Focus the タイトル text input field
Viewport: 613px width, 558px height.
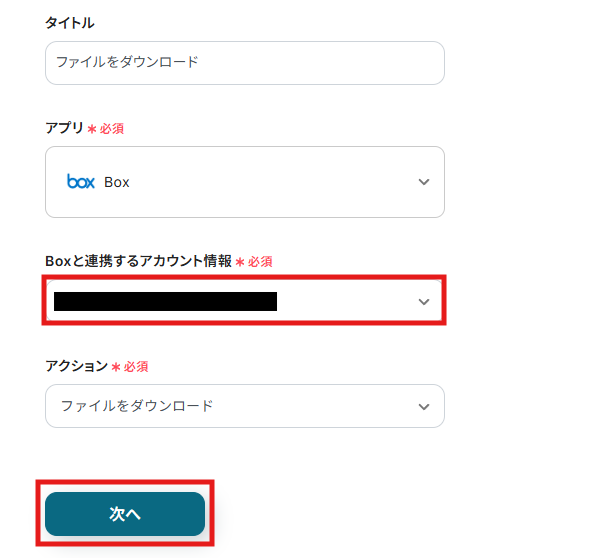coord(244,62)
